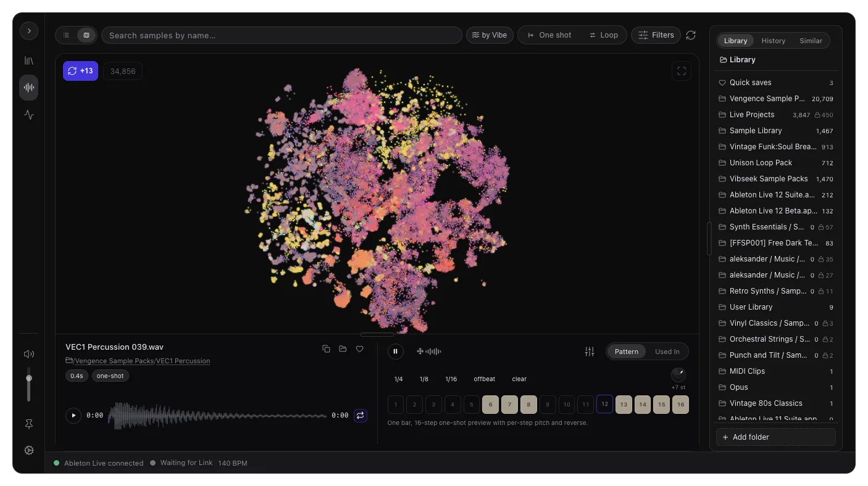Click the +7 st pitch knob

tap(678, 375)
